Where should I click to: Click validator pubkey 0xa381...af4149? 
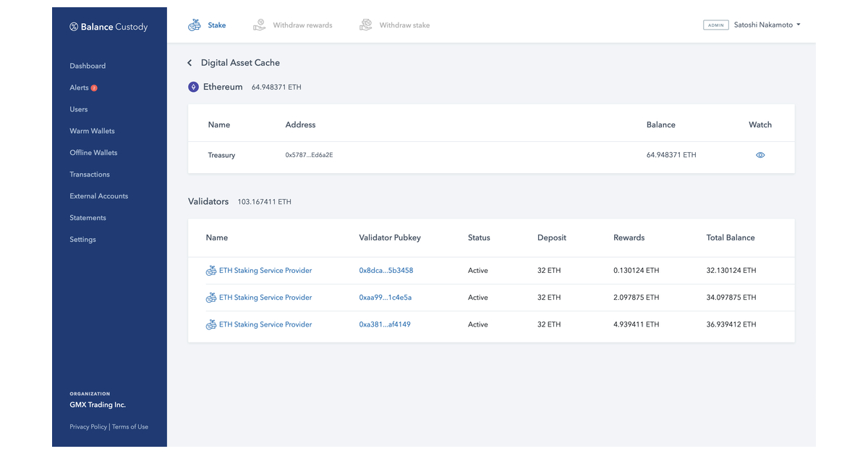click(385, 324)
